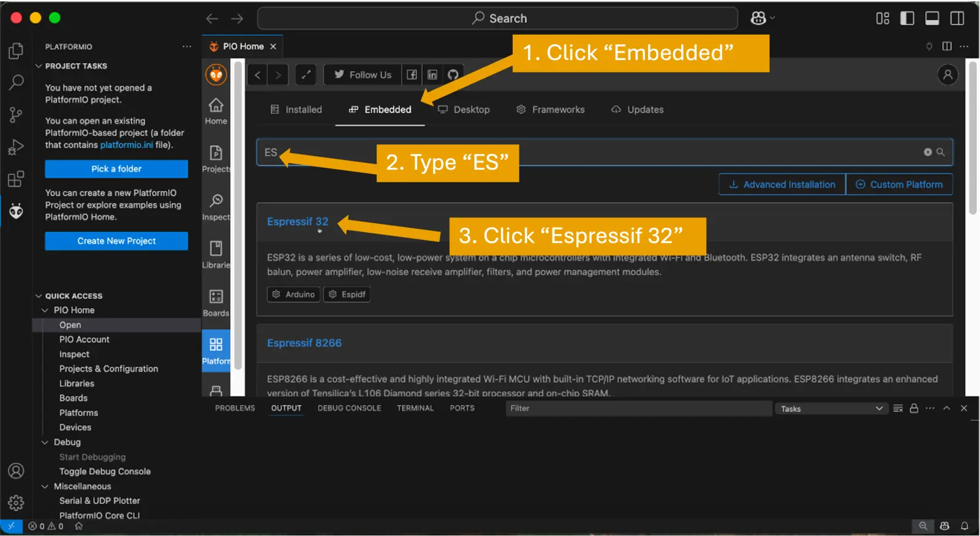Screen dimensions: 980x536
Task: Click the Customize Layout icon
Action: (883, 18)
